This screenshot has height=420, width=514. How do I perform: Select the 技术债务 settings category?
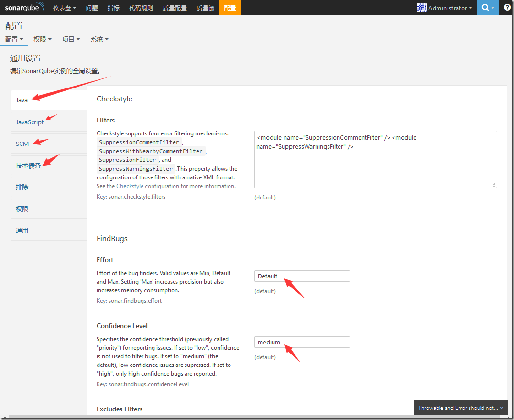pos(49,166)
